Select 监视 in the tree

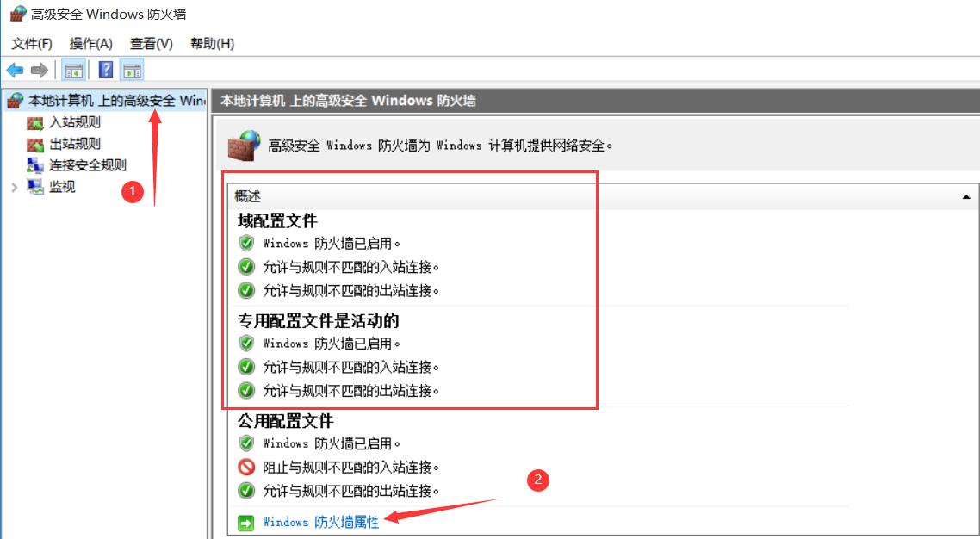coord(62,187)
